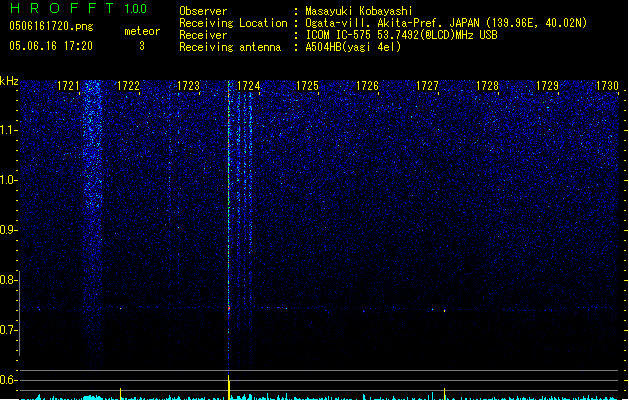Click observer name Masayuki Kobayashi

click(x=359, y=11)
